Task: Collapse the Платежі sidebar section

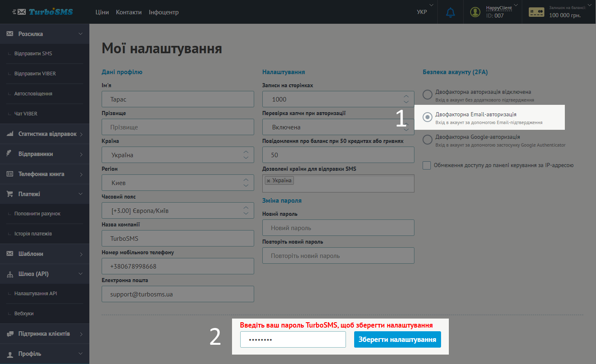Action: tap(81, 194)
